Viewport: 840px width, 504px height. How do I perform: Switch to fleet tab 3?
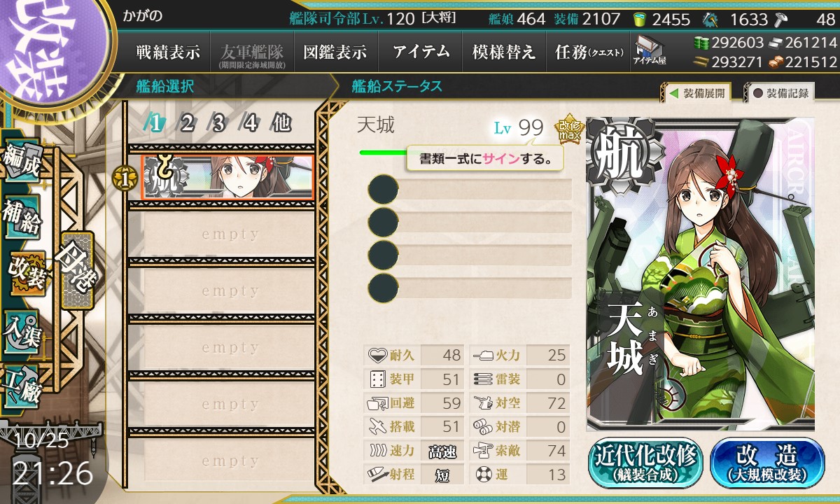click(218, 123)
